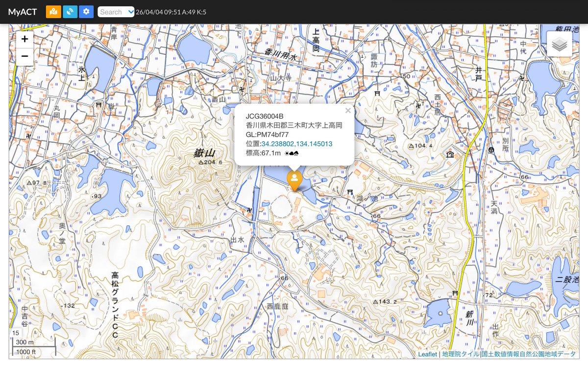The width and height of the screenshot is (588, 367).
Task: Click the rain cloud icon in the popup
Action: coord(296,153)
